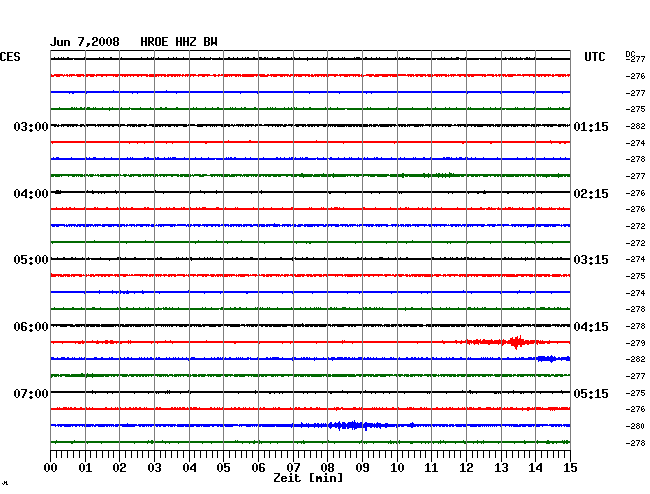Click the CES column header
This screenshot has height=494, width=650.
coord(10,57)
